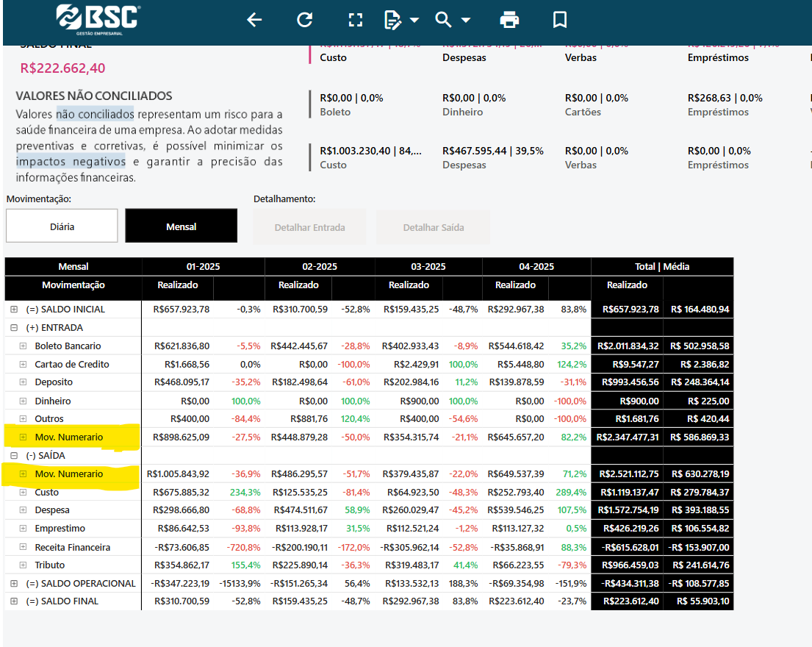812x647 pixels.
Task: Click the VALORES NÃO CONCILIADOS heading
Action: coord(94,96)
